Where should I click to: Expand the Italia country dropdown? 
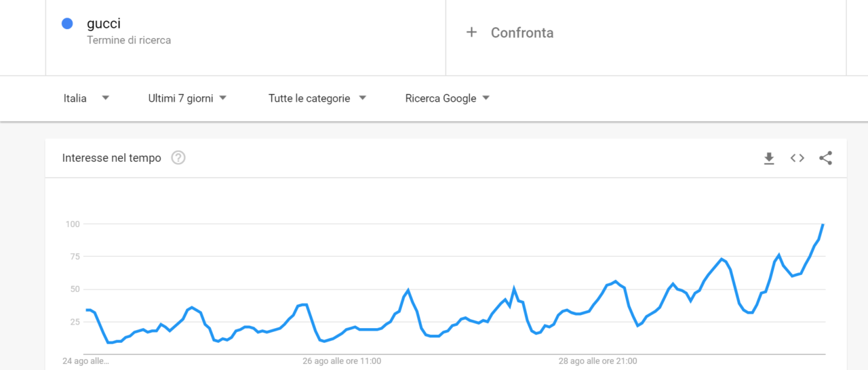87,98
